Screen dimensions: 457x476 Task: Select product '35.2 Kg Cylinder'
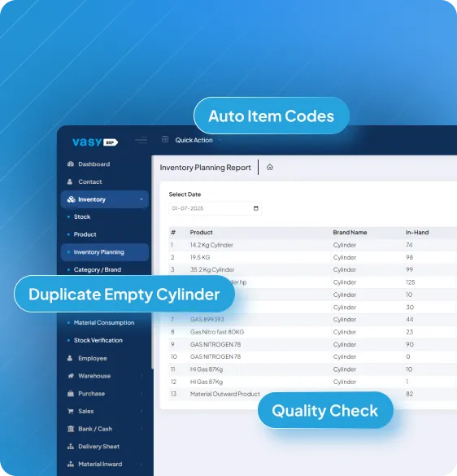(212, 269)
